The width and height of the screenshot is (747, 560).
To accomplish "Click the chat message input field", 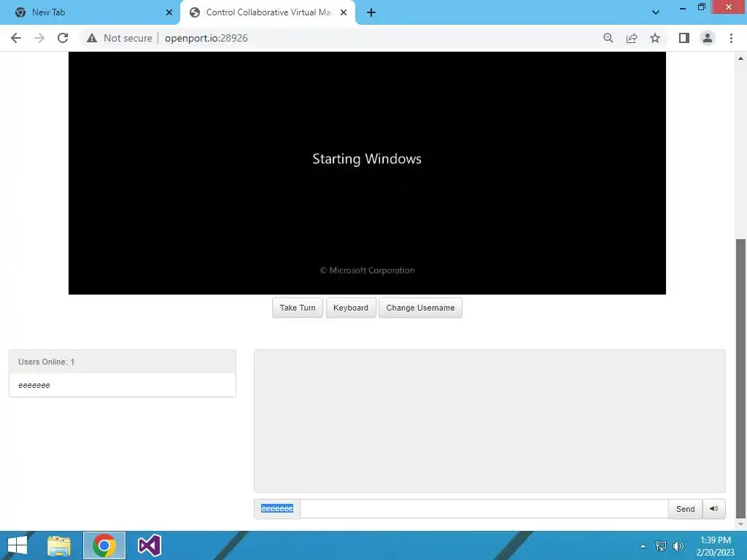I will (x=484, y=508).
